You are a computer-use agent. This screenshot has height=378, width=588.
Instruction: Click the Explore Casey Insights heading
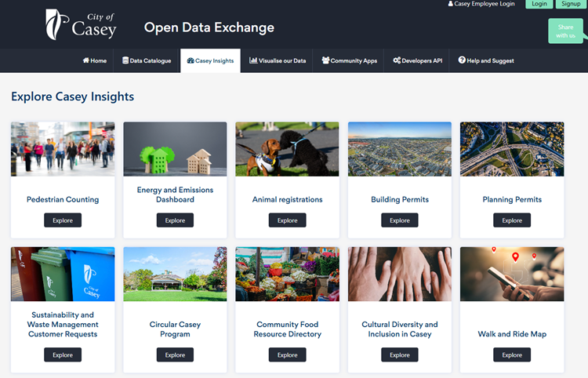(x=72, y=96)
